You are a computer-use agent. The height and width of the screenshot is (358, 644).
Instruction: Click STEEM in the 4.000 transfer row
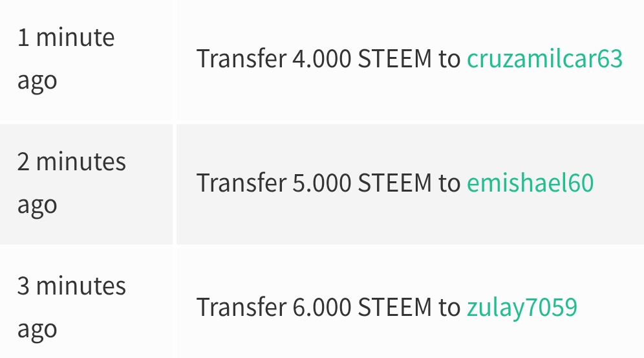click(x=394, y=58)
